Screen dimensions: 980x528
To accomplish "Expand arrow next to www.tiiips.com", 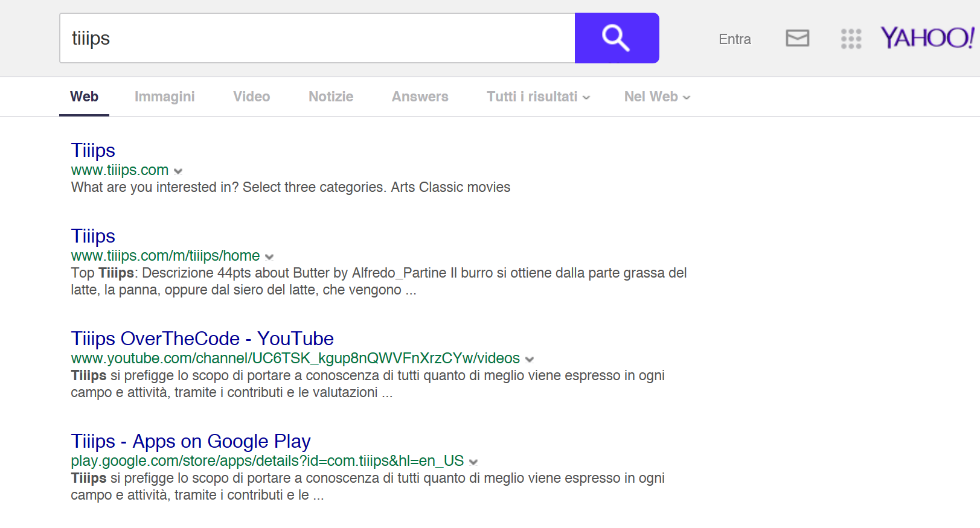I will [x=178, y=171].
